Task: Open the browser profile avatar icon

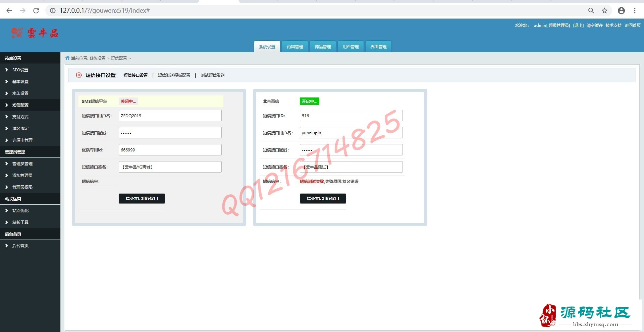Action: pyautogui.click(x=621, y=11)
